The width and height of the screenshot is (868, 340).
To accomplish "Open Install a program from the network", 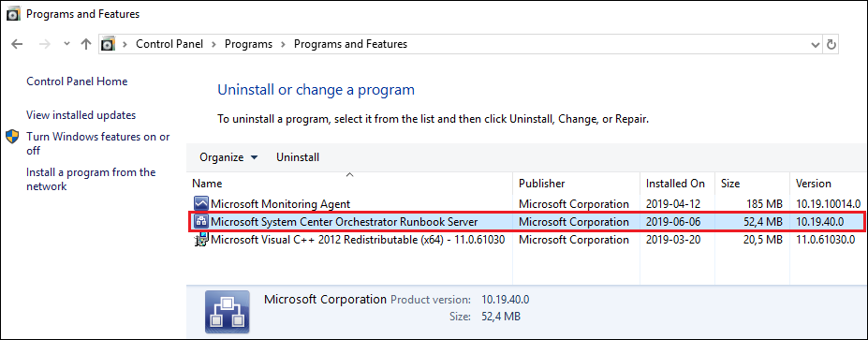I will click(91, 180).
